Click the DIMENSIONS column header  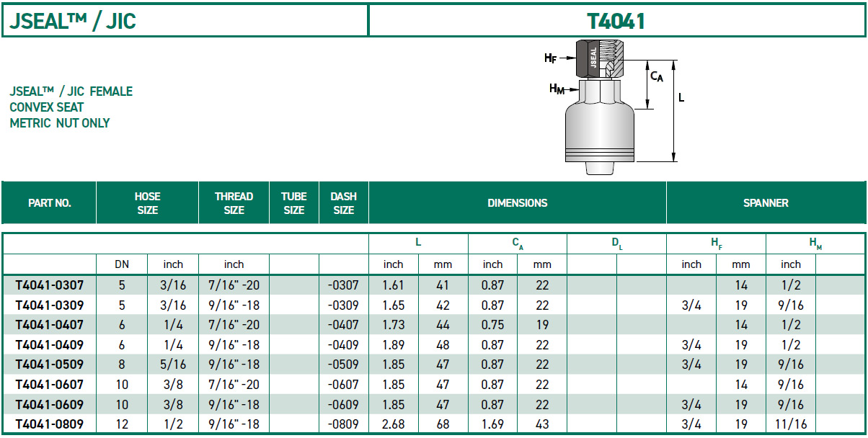click(x=518, y=203)
